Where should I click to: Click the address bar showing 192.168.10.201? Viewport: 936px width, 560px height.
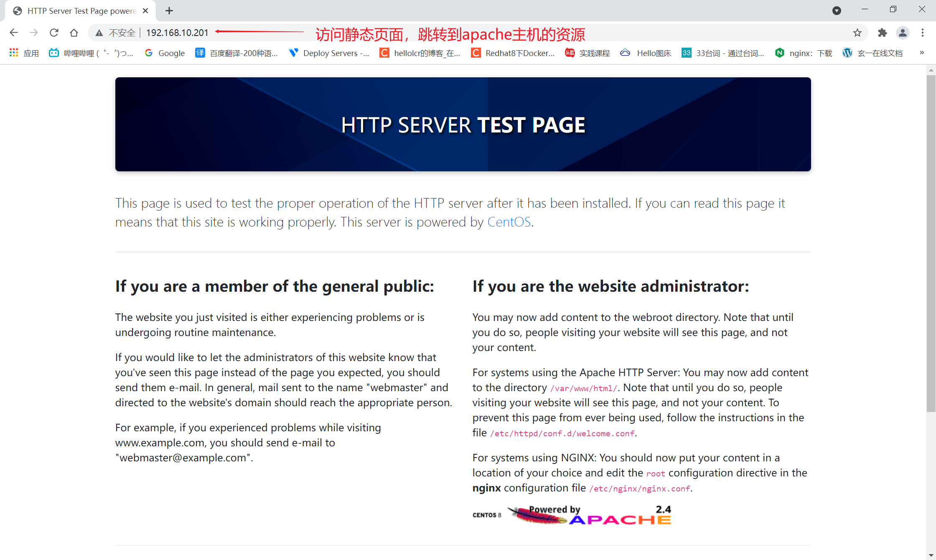point(177,33)
